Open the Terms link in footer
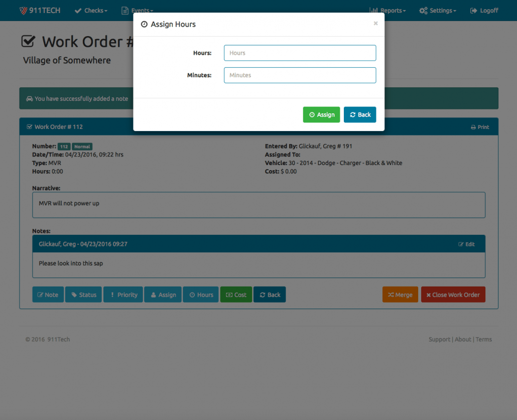 (x=484, y=340)
